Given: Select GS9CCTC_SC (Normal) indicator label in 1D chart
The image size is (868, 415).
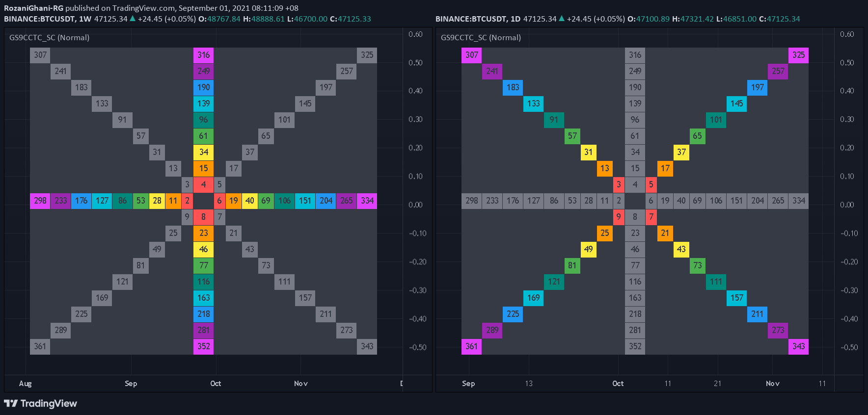Looking at the screenshot, I should (x=481, y=37).
